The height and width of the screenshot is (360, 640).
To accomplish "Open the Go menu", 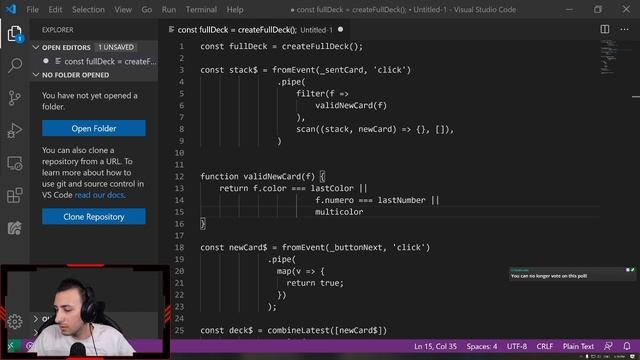I will [147, 9].
